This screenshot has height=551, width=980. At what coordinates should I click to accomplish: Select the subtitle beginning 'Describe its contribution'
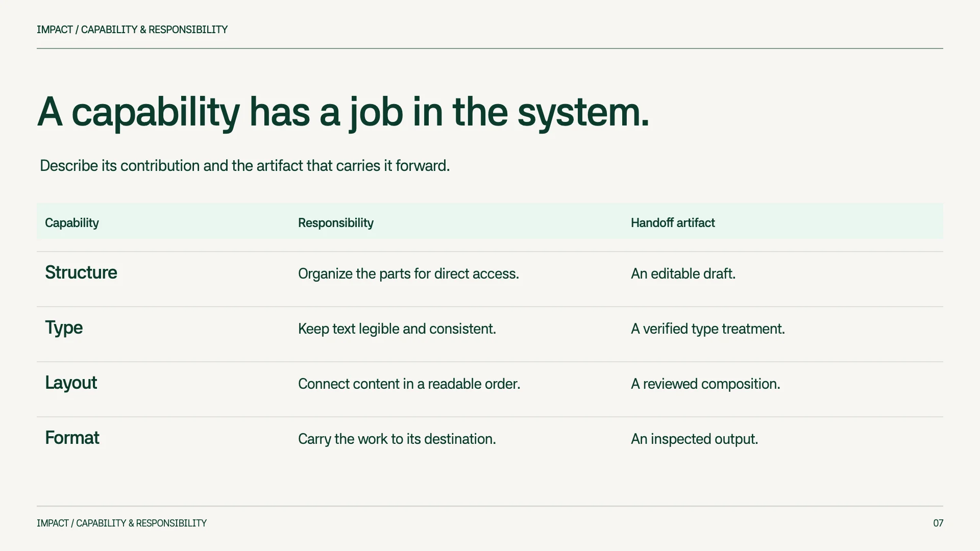(245, 166)
